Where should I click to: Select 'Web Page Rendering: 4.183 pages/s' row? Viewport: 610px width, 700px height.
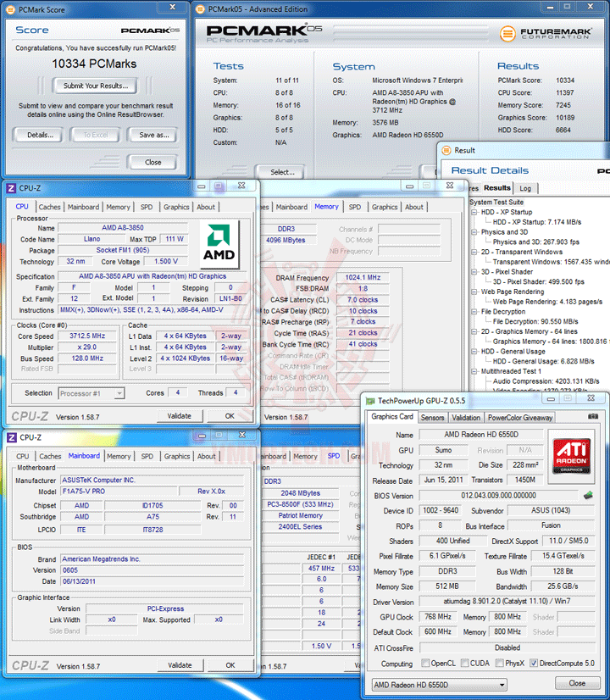coord(547,302)
